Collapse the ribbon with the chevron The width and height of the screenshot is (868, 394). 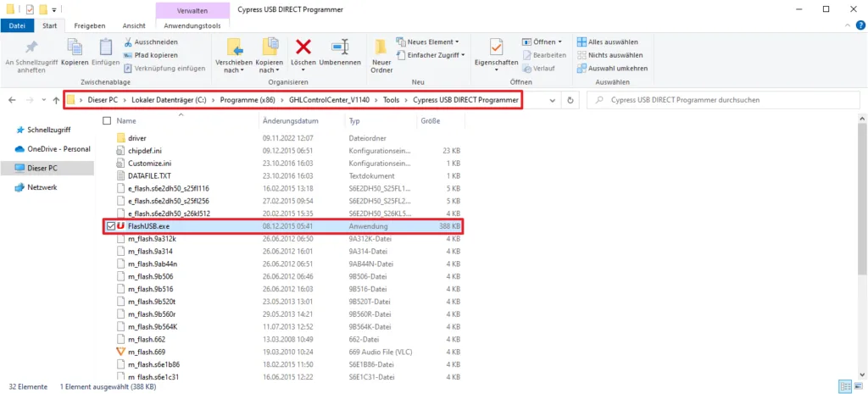coord(848,25)
